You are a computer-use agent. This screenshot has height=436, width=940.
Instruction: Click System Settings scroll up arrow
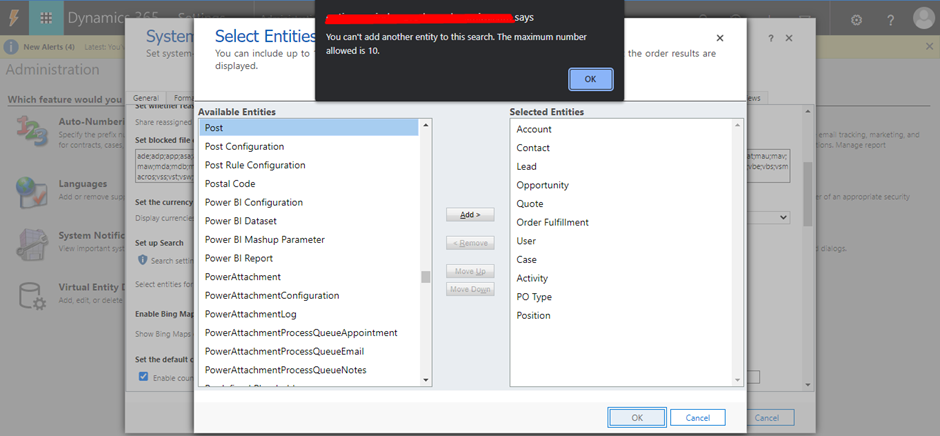808,111
